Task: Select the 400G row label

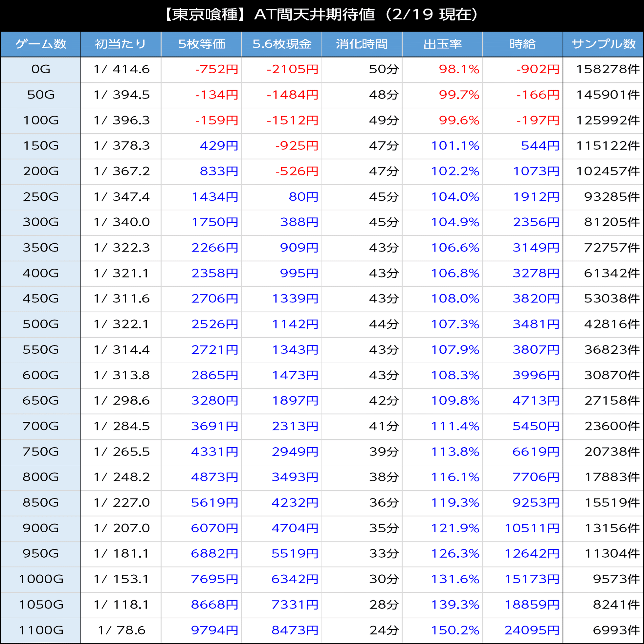Action: pos(41,273)
